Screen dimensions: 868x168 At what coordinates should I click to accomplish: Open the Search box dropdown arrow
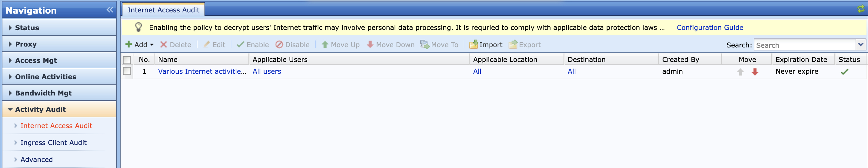coord(861,45)
